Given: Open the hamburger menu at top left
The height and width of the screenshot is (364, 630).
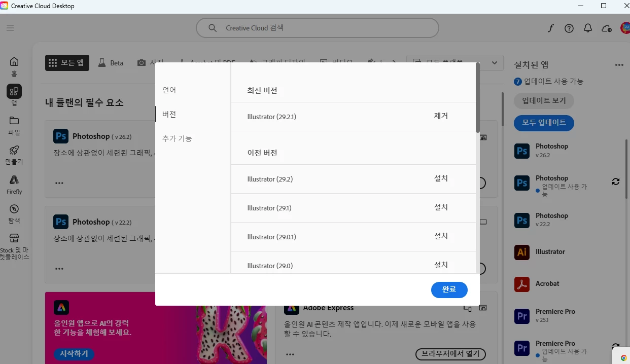Looking at the screenshot, I should coord(10,28).
